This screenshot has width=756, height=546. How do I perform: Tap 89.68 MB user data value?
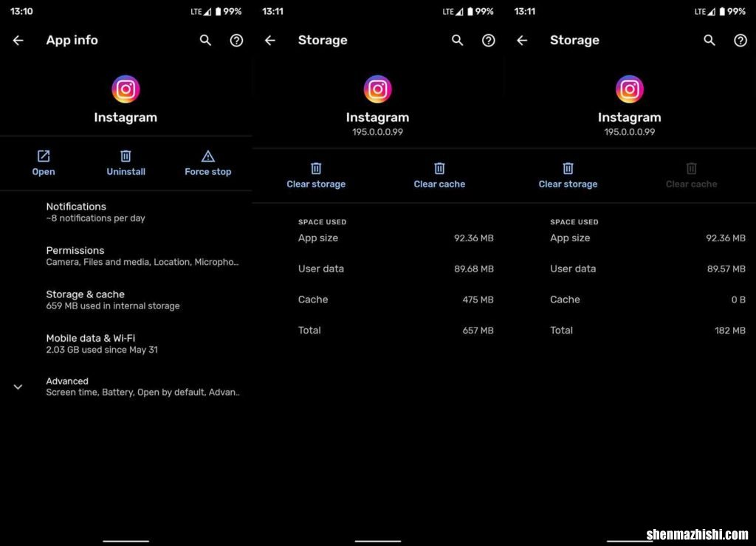473,269
